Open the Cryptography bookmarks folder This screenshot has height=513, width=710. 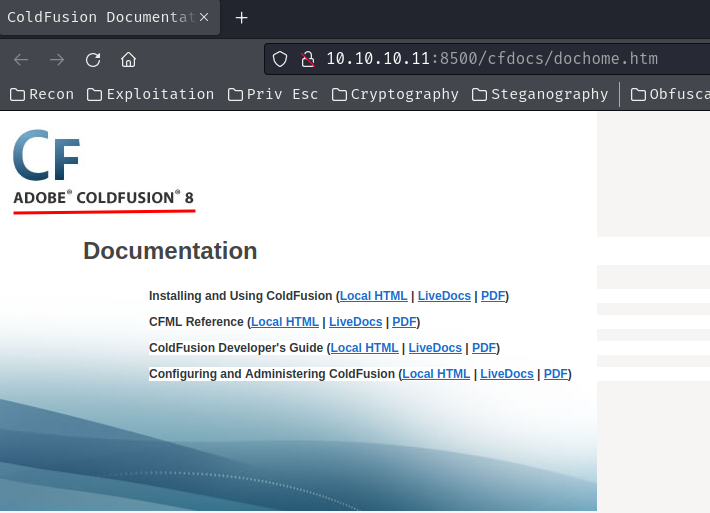coord(395,94)
